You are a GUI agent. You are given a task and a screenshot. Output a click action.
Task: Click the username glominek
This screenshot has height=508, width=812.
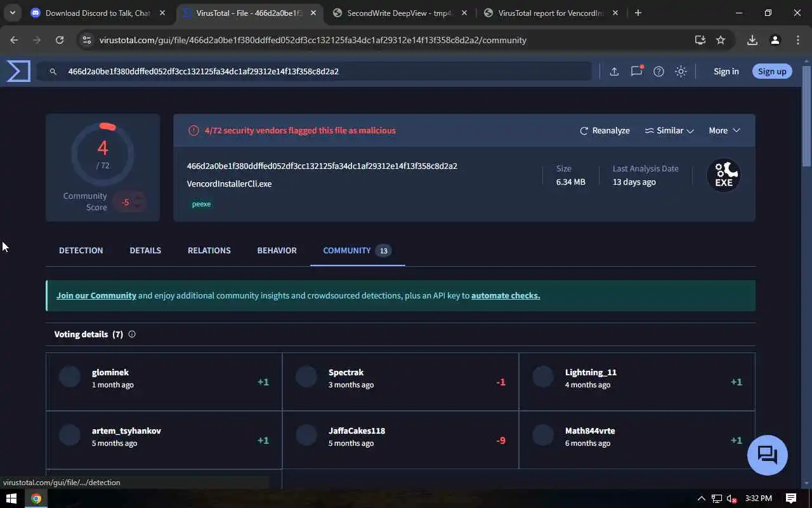[110, 372]
